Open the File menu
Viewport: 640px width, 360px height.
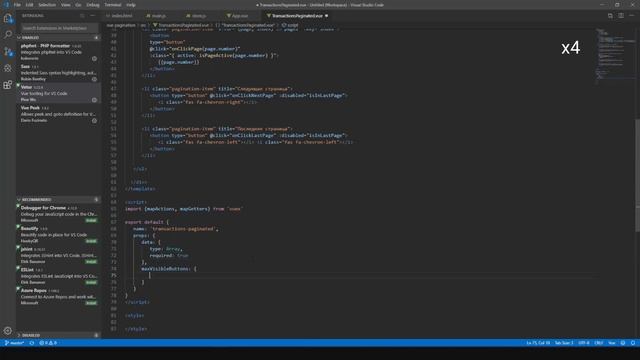17,5
